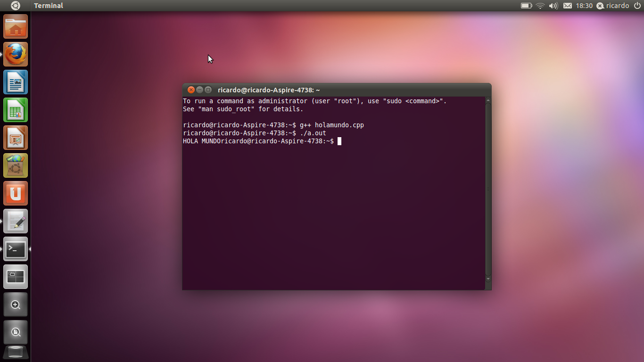Open the Dash home
Viewport: 644px width, 362px height.
16,6
